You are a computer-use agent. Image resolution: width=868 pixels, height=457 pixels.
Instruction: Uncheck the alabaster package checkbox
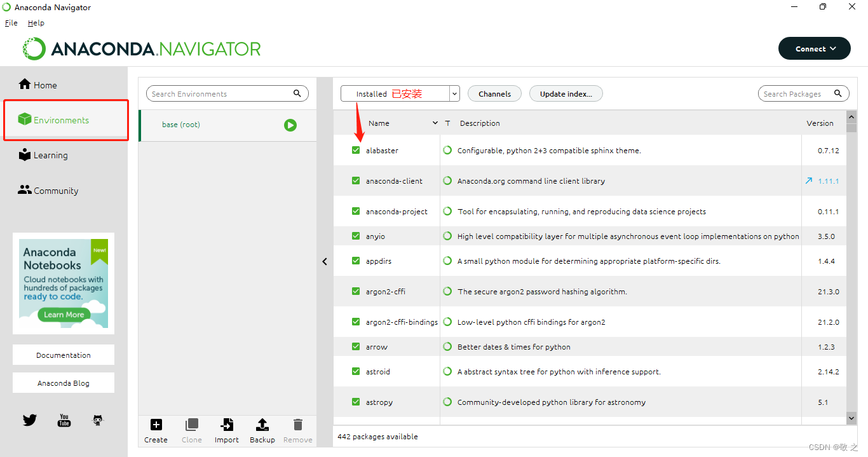(356, 150)
